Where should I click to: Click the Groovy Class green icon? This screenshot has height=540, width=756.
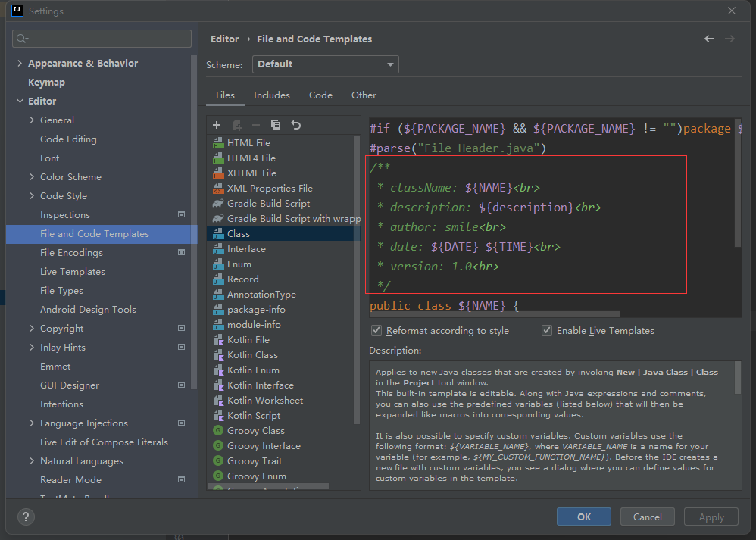coord(218,430)
